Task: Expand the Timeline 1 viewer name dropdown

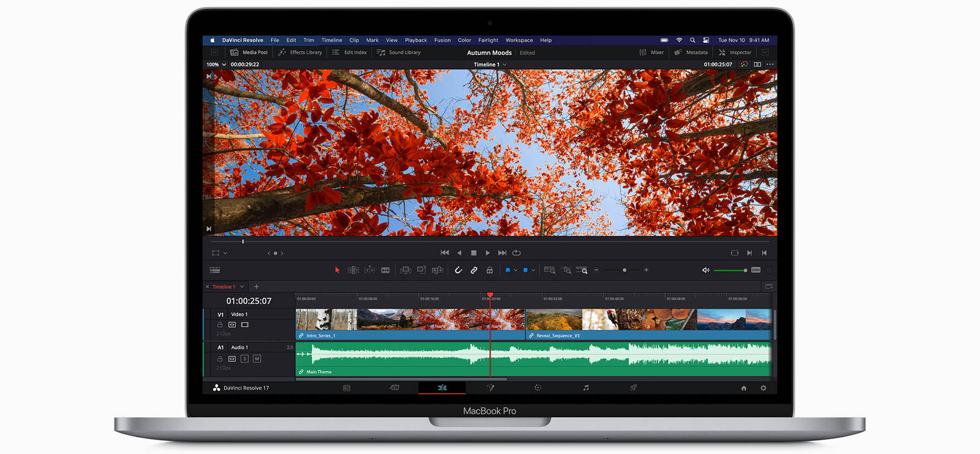Action: click(504, 65)
